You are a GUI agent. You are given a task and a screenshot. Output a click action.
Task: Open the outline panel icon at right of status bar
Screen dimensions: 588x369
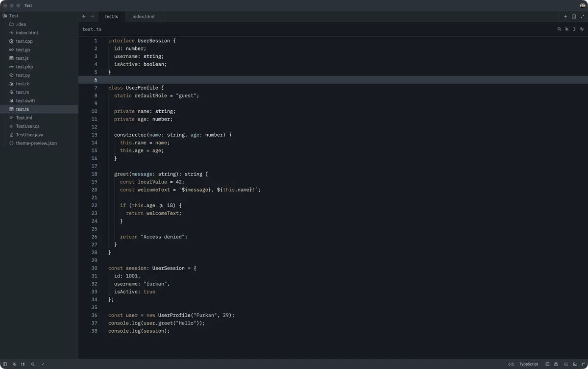point(566,364)
